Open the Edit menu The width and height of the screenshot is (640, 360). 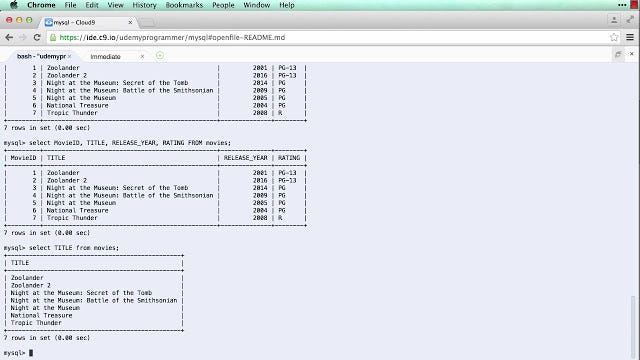click(x=92, y=5)
